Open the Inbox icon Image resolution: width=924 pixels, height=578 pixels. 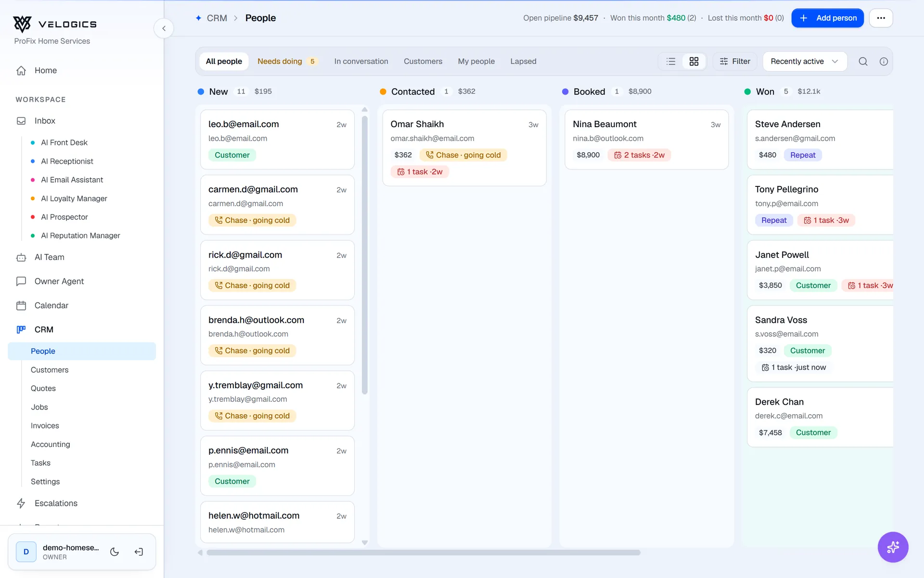pyautogui.click(x=21, y=121)
